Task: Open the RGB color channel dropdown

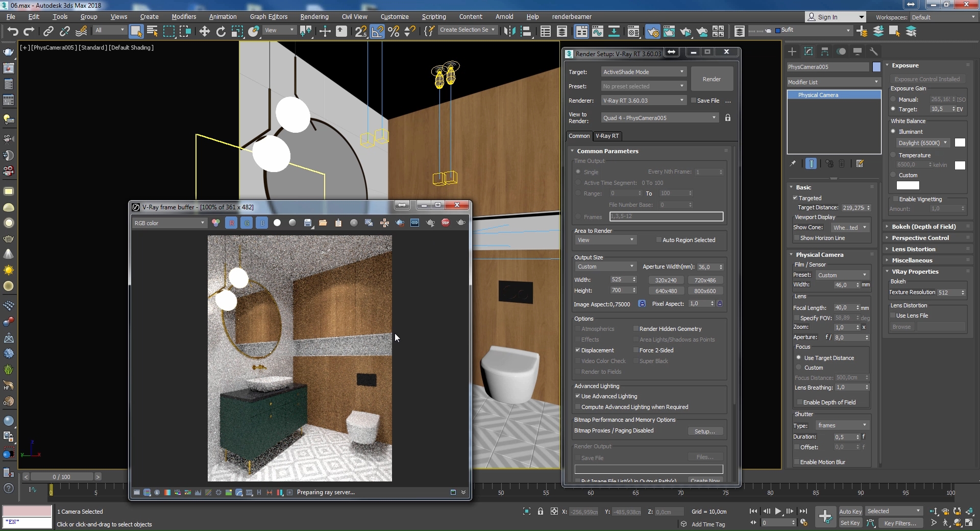Action: click(169, 223)
